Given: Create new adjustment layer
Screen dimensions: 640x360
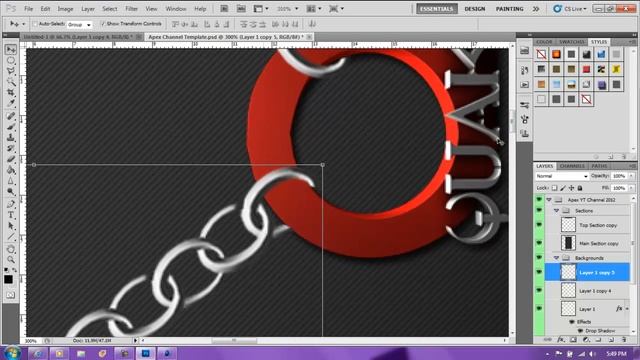Looking at the screenshot, I should click(586, 339).
